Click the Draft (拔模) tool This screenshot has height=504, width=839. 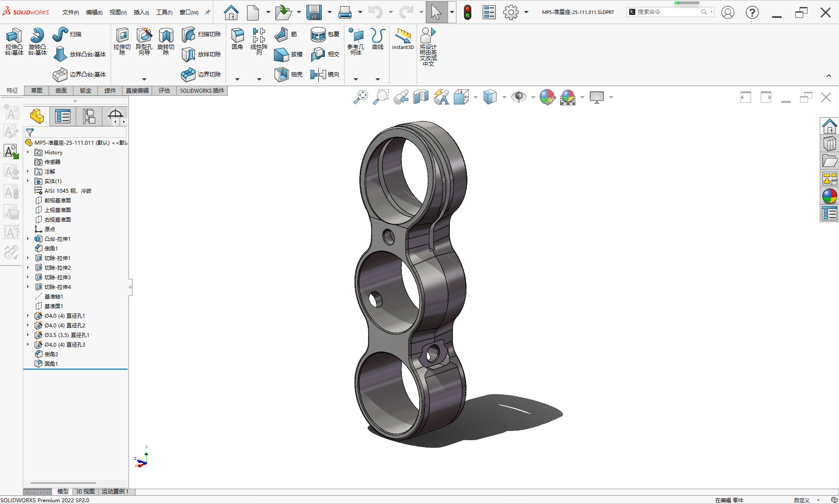click(288, 54)
